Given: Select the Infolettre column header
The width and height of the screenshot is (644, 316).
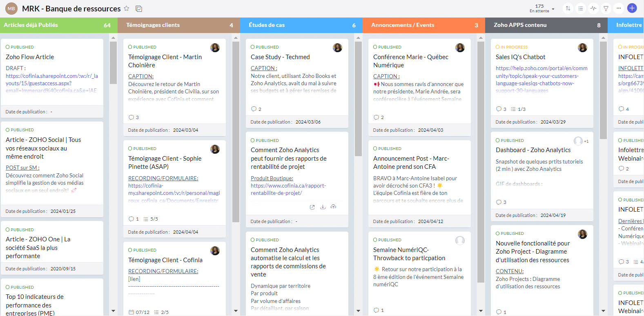Looking at the screenshot, I should click(x=626, y=25).
